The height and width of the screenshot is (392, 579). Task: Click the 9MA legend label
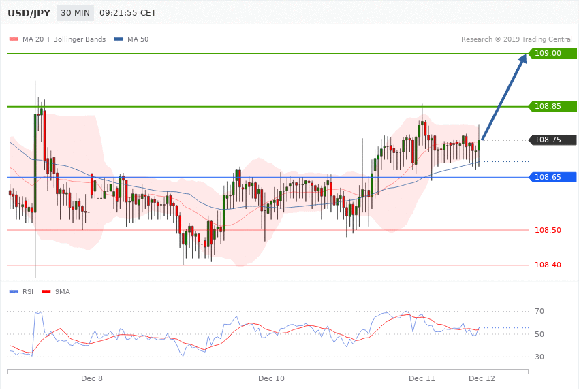(63, 292)
